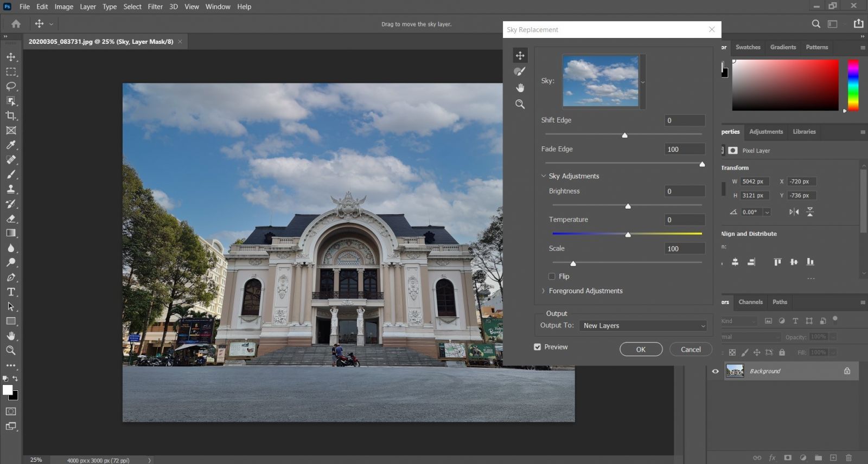Select the Sky Move tool in the dialog

click(520, 55)
